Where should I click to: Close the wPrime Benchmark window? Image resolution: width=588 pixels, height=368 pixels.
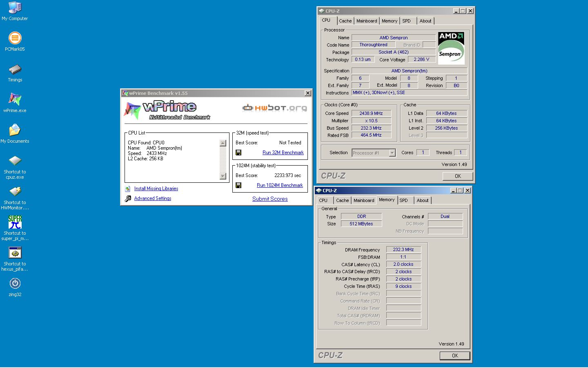click(x=308, y=93)
